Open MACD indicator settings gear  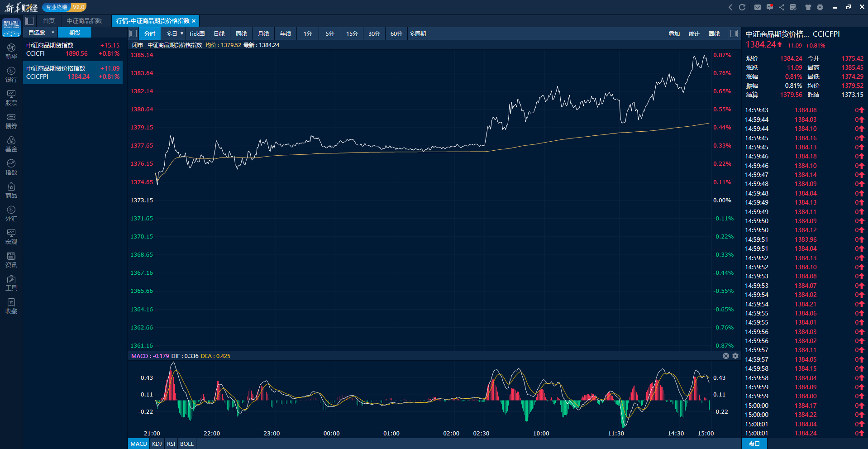pos(735,356)
